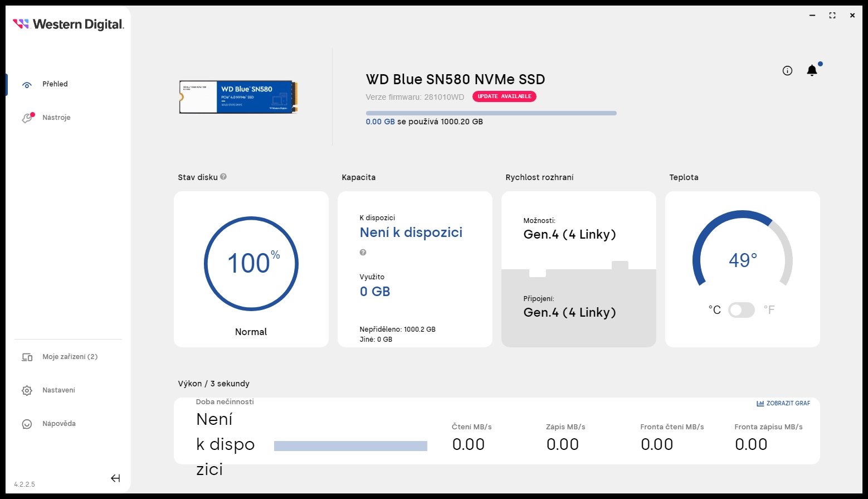Viewport: 868px width, 499px height.
Task: Click the notification bell icon
Action: [812, 70]
